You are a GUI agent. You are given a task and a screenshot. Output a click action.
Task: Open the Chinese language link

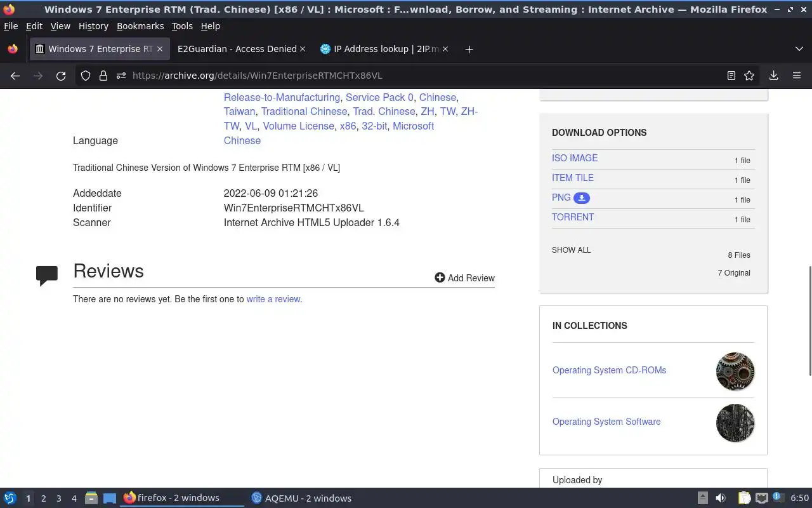pos(242,141)
